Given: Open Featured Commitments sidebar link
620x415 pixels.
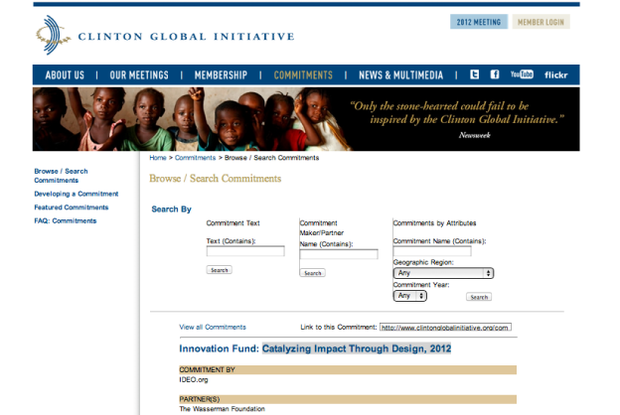Looking at the screenshot, I should point(71,207).
